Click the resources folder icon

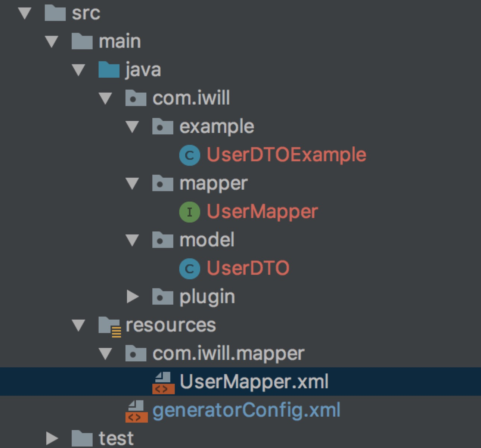click(109, 326)
